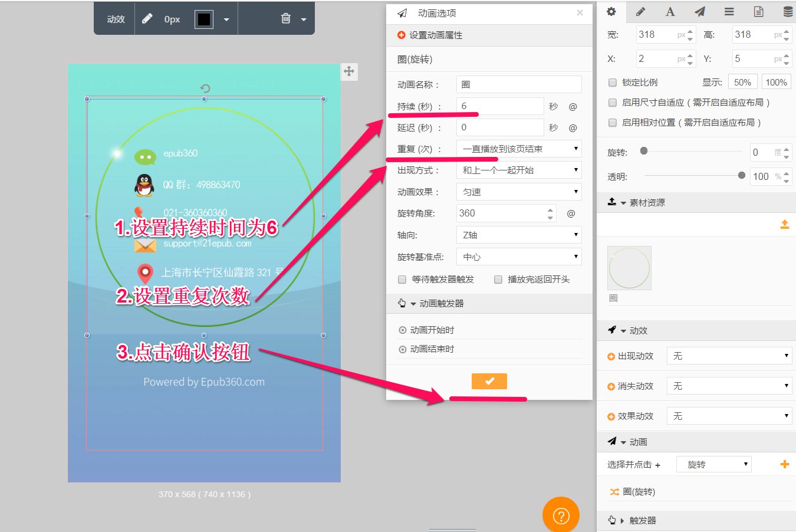Image resolution: width=796 pixels, height=532 pixels.
Task: Switch to the document page tab
Action: tap(759, 11)
